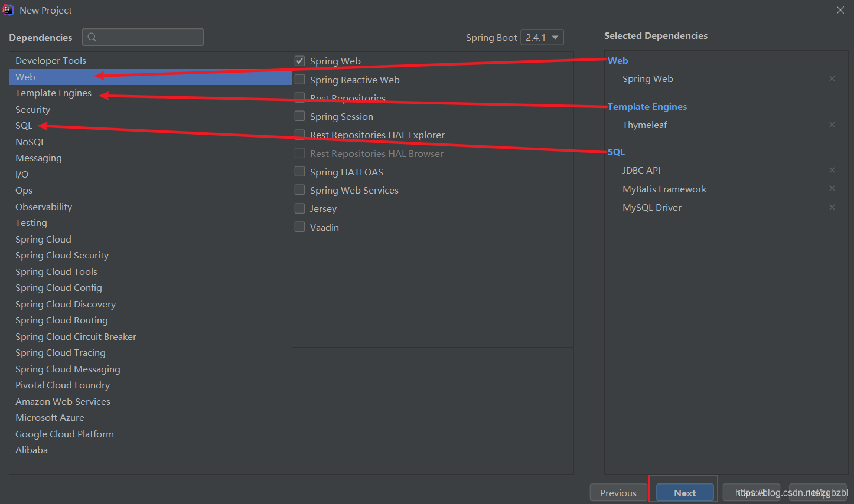The height and width of the screenshot is (504, 854).
Task: Choose the Spring Cloud Routing category
Action: [150, 320]
